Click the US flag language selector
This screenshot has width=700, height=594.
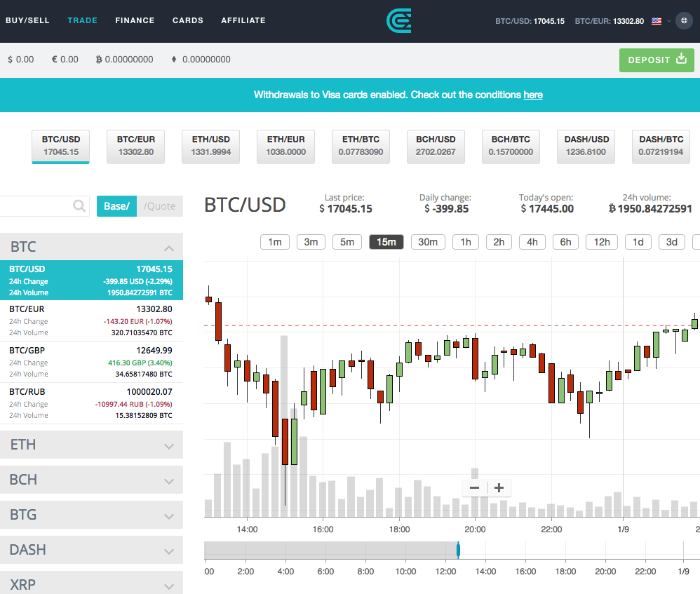657,21
